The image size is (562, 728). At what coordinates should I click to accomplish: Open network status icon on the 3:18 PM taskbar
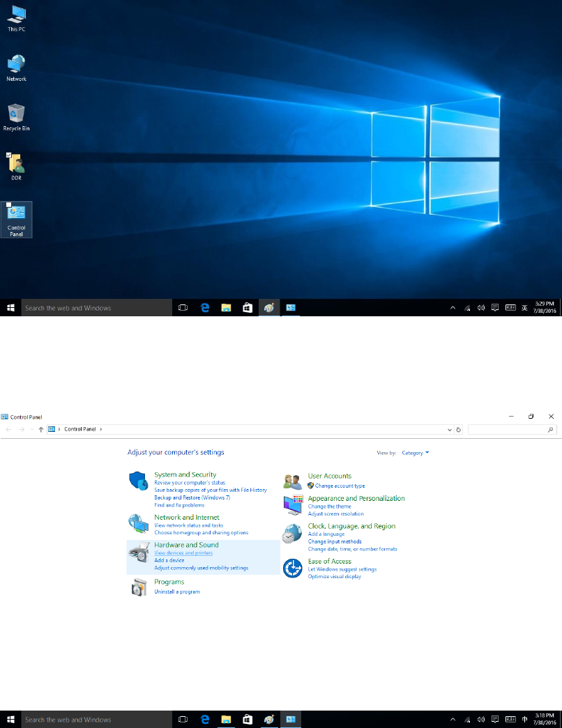click(467, 719)
